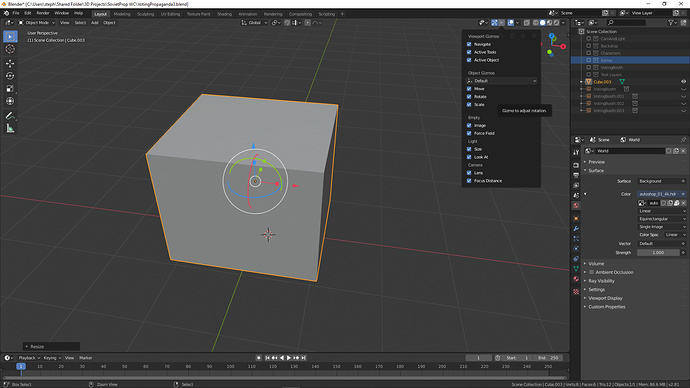Open the World properties tab

coord(576,205)
